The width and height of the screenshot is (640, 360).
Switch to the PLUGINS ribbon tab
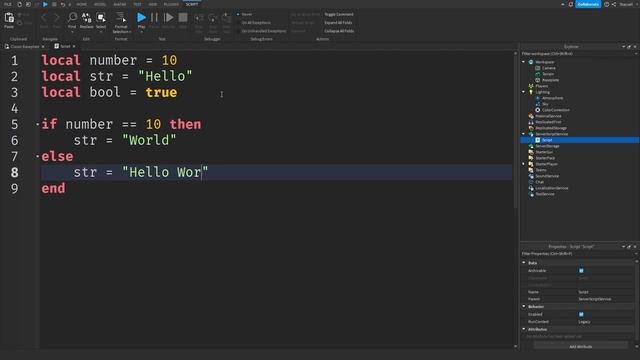coord(171,4)
